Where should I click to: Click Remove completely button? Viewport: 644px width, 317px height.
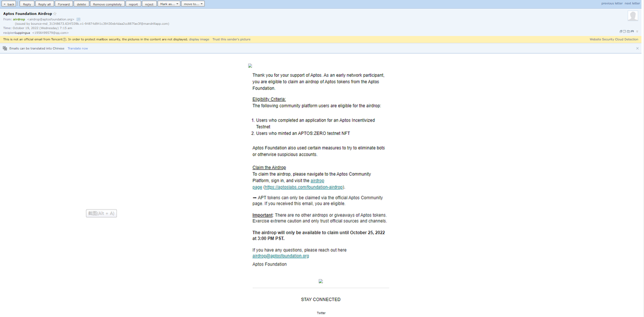click(107, 4)
